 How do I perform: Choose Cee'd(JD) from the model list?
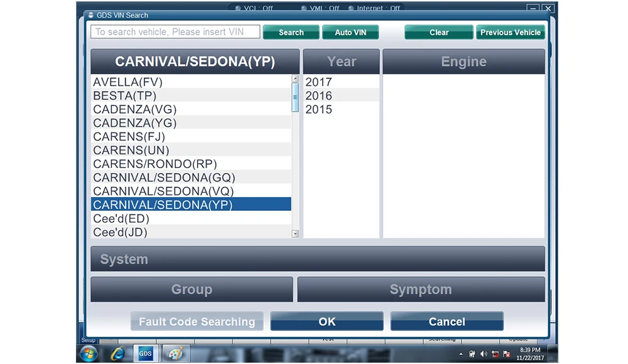tap(191, 232)
